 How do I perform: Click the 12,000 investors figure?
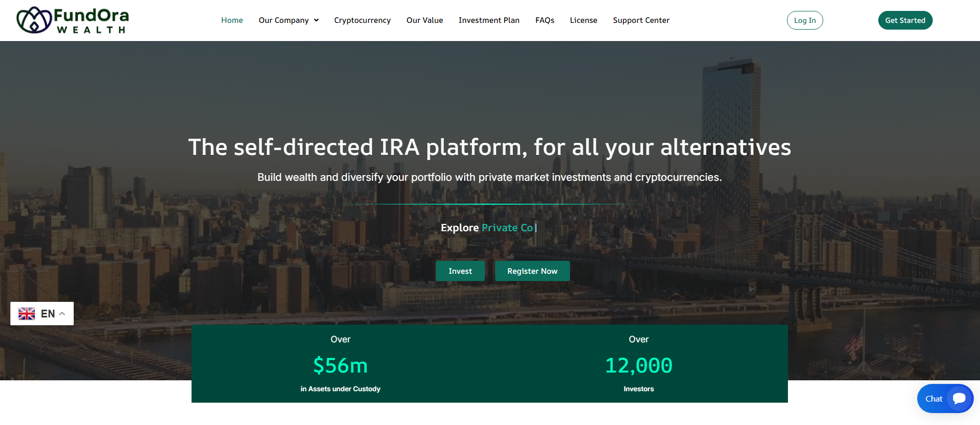[639, 365]
